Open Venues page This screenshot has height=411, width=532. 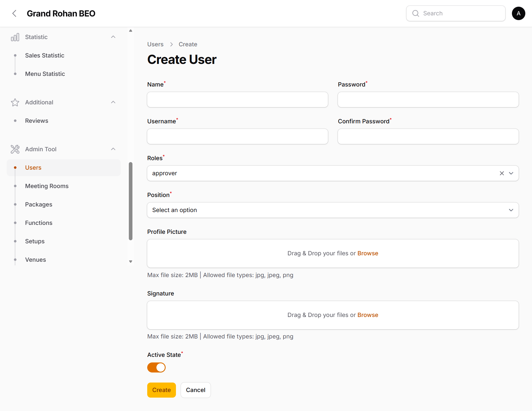[35, 260]
